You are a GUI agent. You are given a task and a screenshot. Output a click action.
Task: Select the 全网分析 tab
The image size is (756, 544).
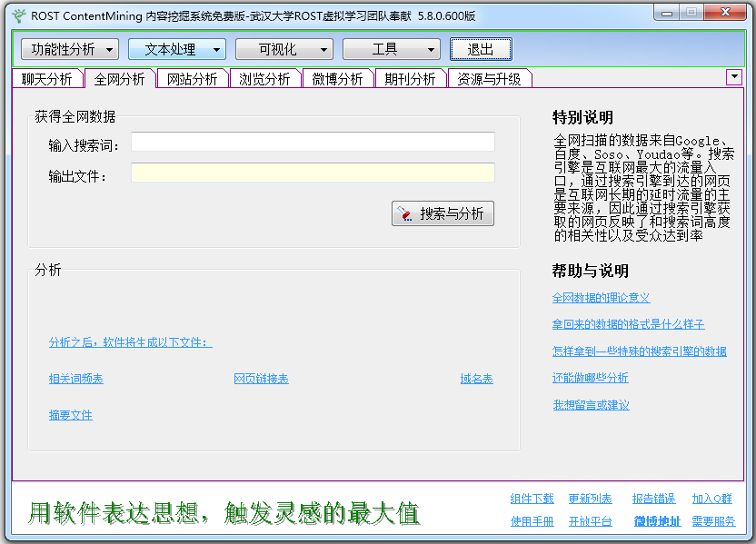coord(120,79)
